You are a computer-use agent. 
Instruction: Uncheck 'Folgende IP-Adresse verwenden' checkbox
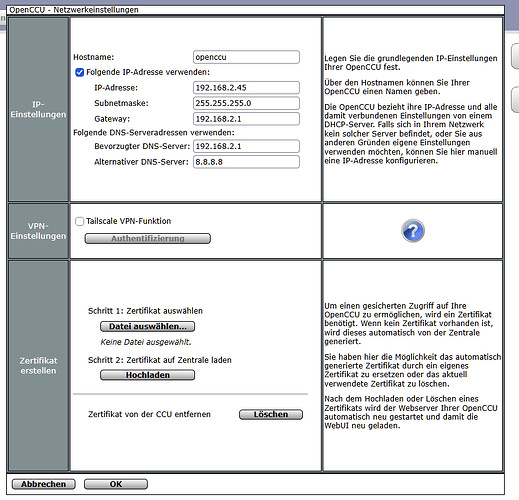[x=80, y=72]
